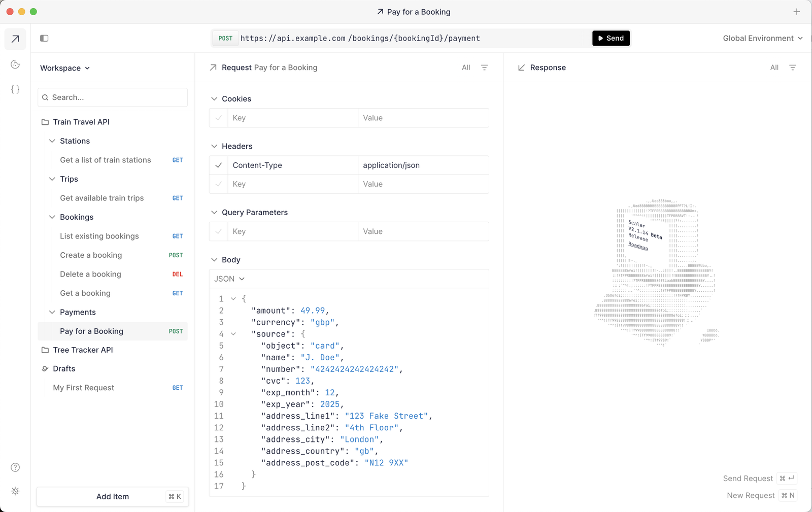Open the request filter icon next to All
Screen dimensions: 812x512
pos(485,67)
